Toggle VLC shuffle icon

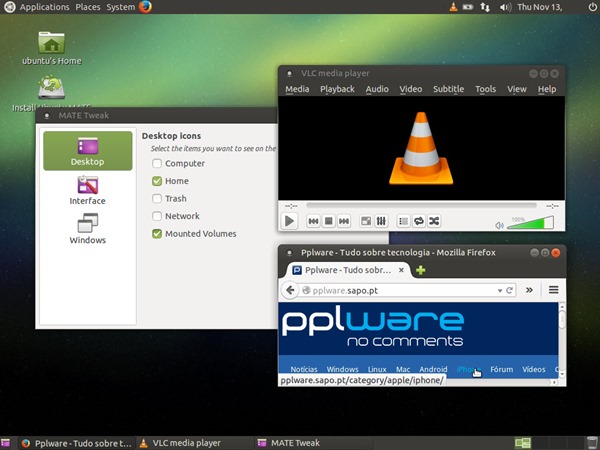pos(434,221)
